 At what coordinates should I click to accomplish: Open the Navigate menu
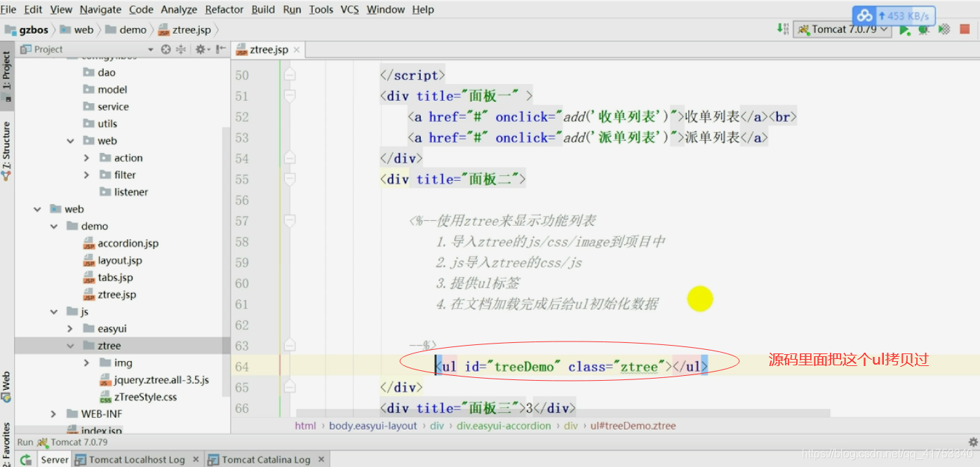(x=100, y=9)
